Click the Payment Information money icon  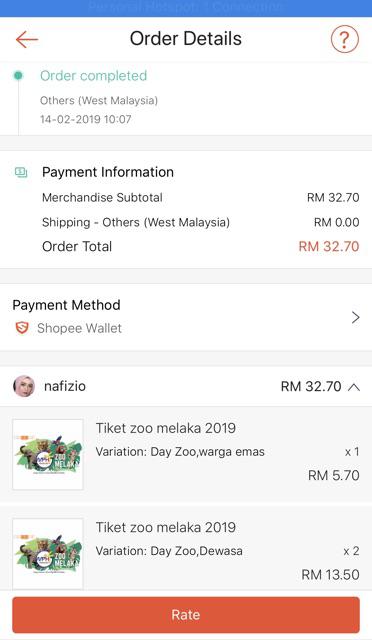click(x=21, y=172)
